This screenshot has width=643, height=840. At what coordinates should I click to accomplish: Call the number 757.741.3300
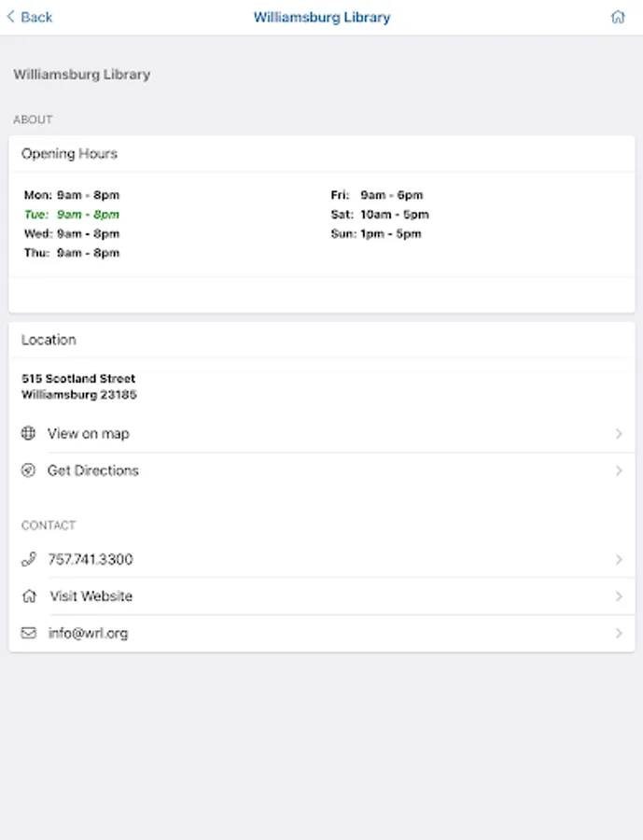click(x=91, y=559)
